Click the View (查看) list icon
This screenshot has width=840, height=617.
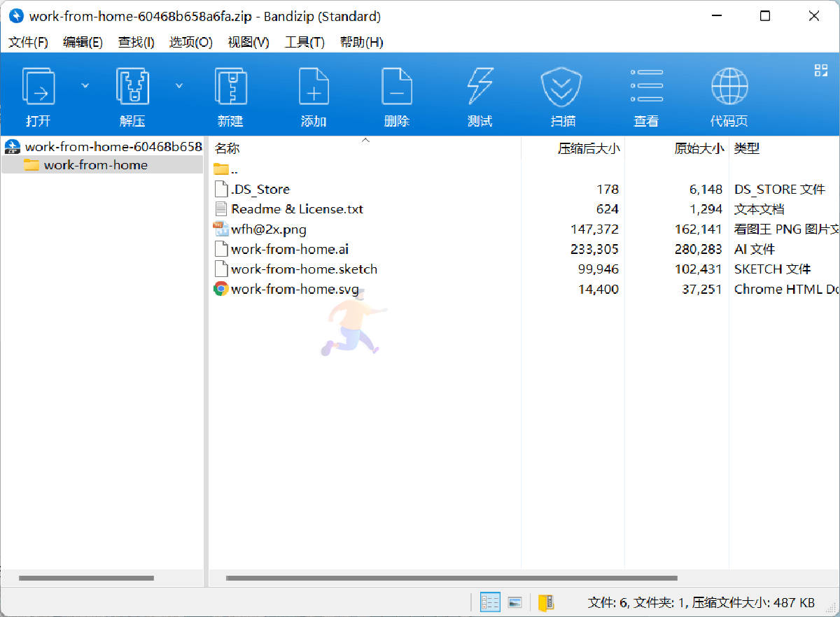pyautogui.click(x=646, y=86)
